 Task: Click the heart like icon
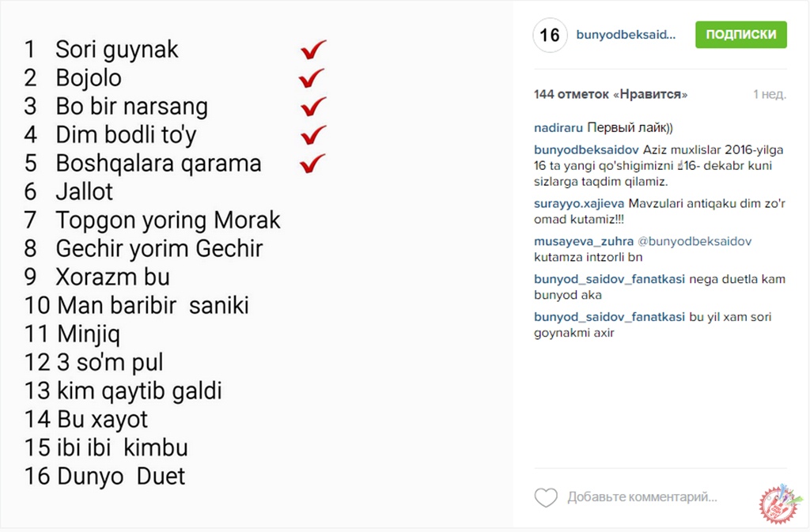[x=546, y=497]
